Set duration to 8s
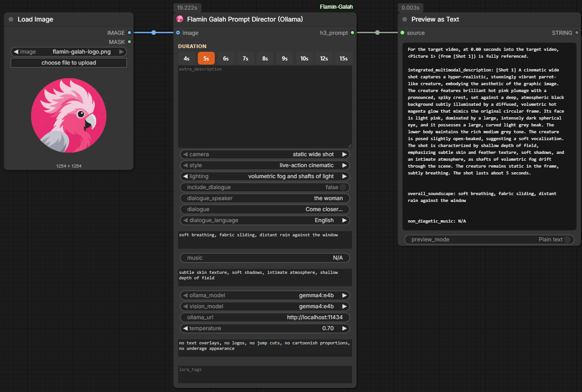This screenshot has height=392, width=582. click(x=265, y=58)
